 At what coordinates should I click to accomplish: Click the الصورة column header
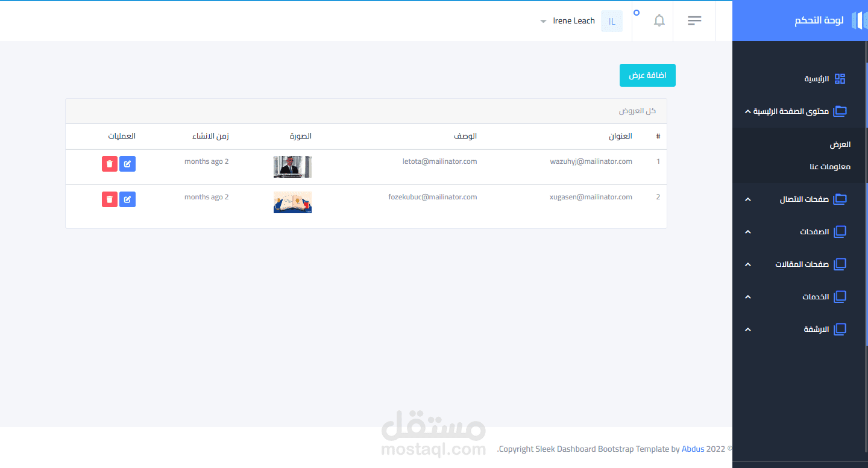pyautogui.click(x=300, y=136)
